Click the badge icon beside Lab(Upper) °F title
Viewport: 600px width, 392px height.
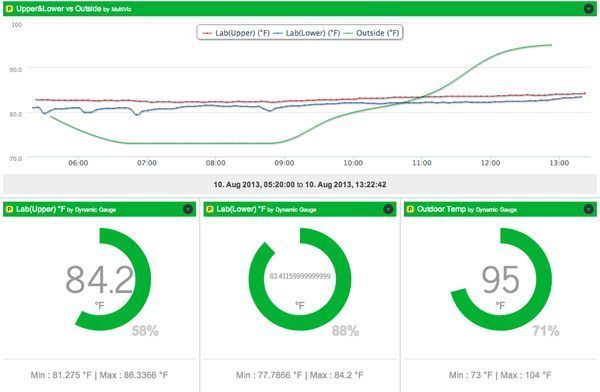click(x=10, y=209)
